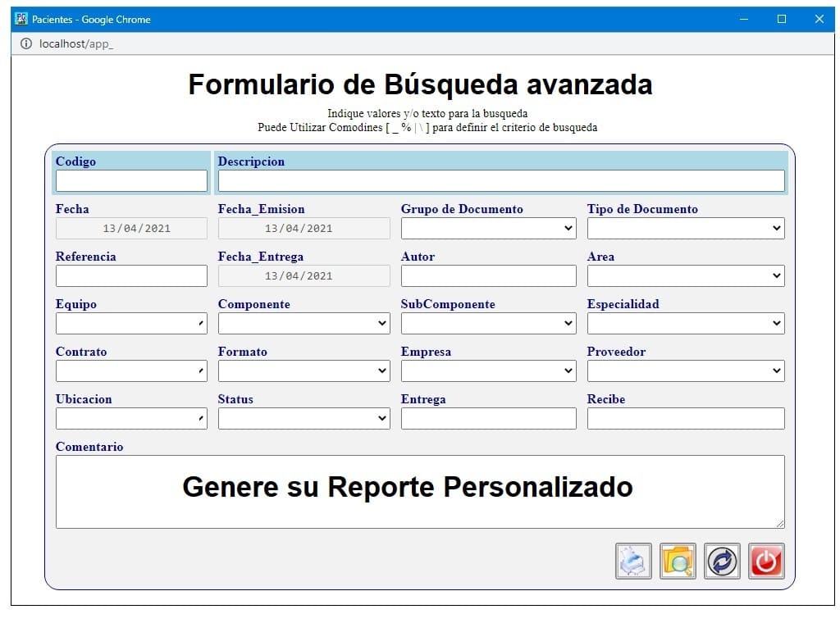The image size is (840, 623).
Task: Click the site info icon in address bar
Action: [25, 44]
